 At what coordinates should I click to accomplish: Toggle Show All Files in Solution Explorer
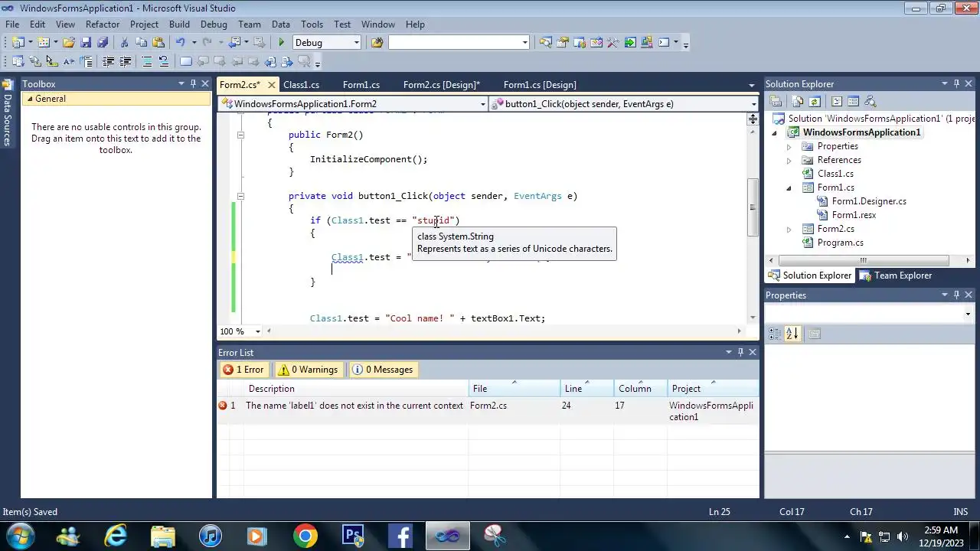click(798, 101)
